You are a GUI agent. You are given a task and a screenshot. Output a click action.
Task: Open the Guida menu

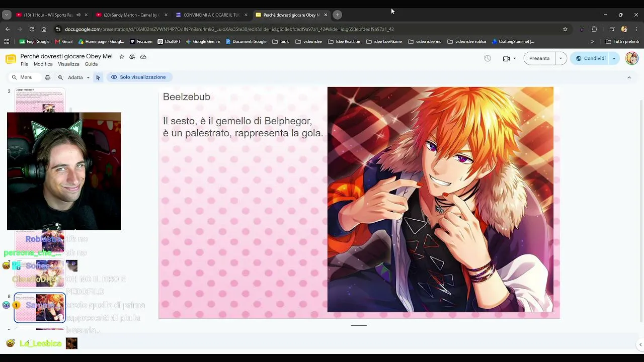click(x=91, y=64)
